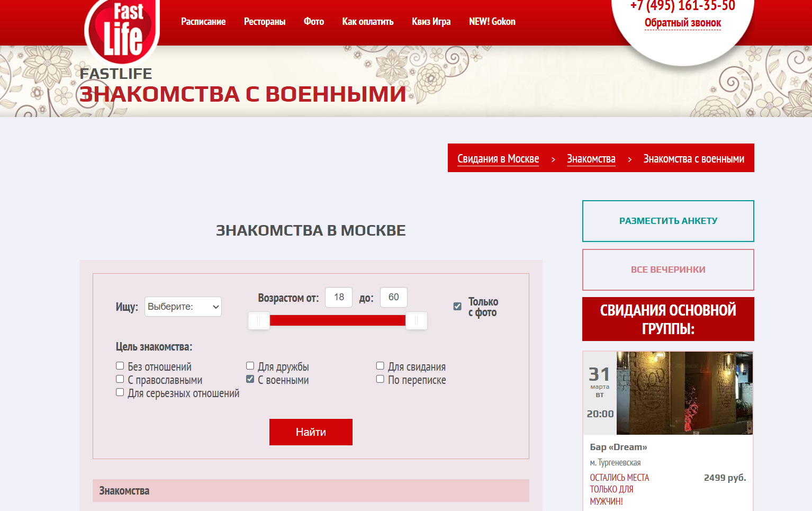The height and width of the screenshot is (511, 812).
Task: Enable Для серьезных отношений checkbox
Action: coord(120,392)
